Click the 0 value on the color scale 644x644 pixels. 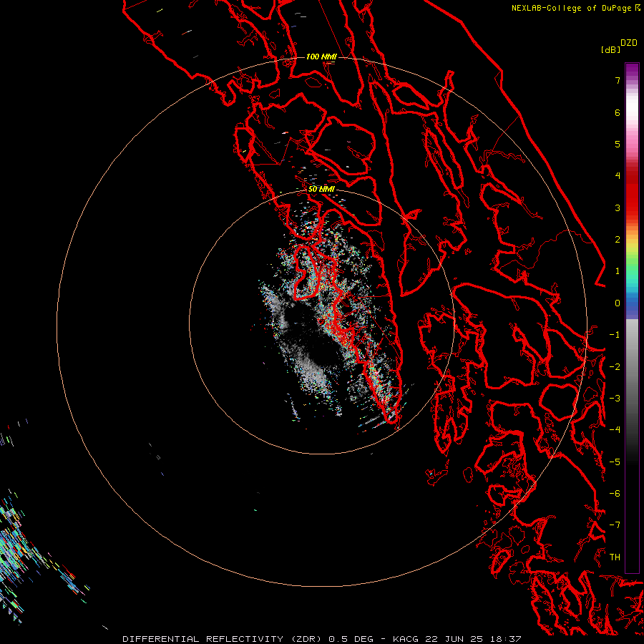click(x=618, y=303)
